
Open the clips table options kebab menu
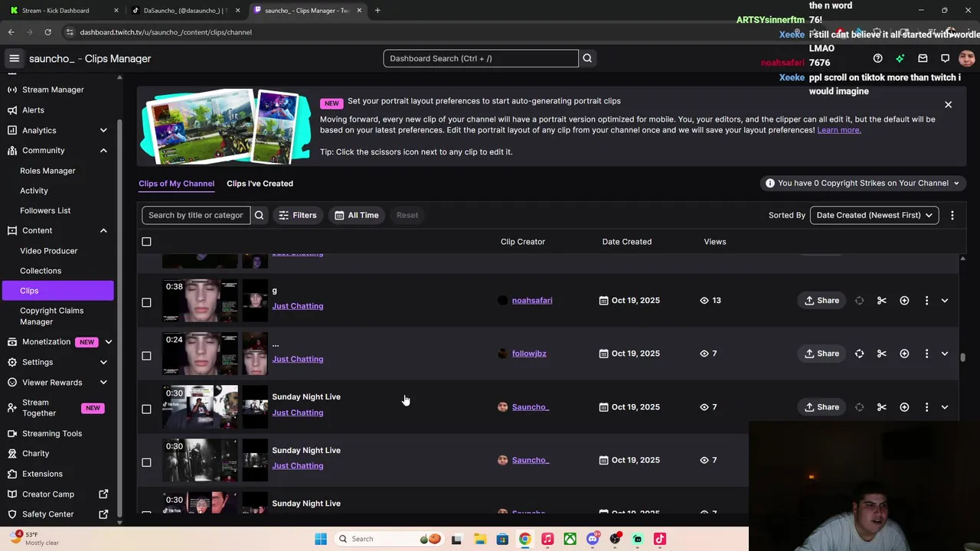tap(952, 215)
